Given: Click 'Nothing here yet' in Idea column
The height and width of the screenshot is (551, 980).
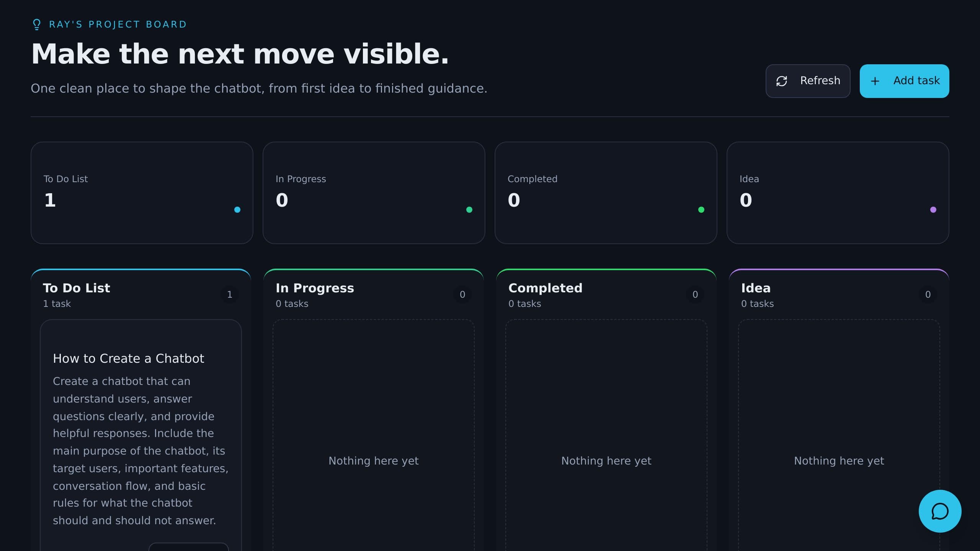Looking at the screenshot, I should click(839, 461).
